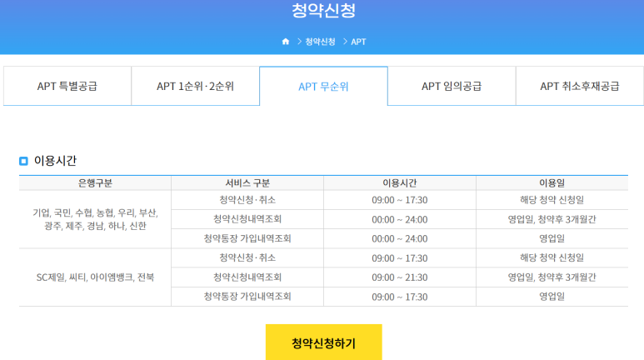This screenshot has width=644, height=360.
Task: Switch to APT 임의공급 tab
Action: coord(452,86)
